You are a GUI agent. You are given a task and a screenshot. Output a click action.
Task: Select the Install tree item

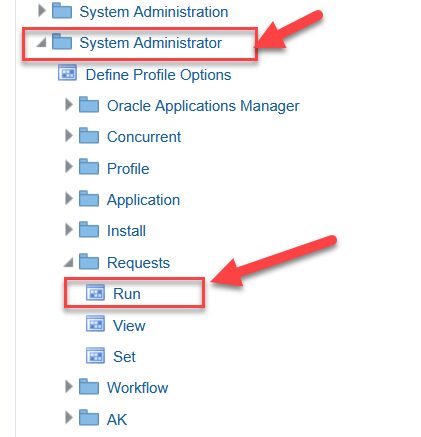pos(126,231)
